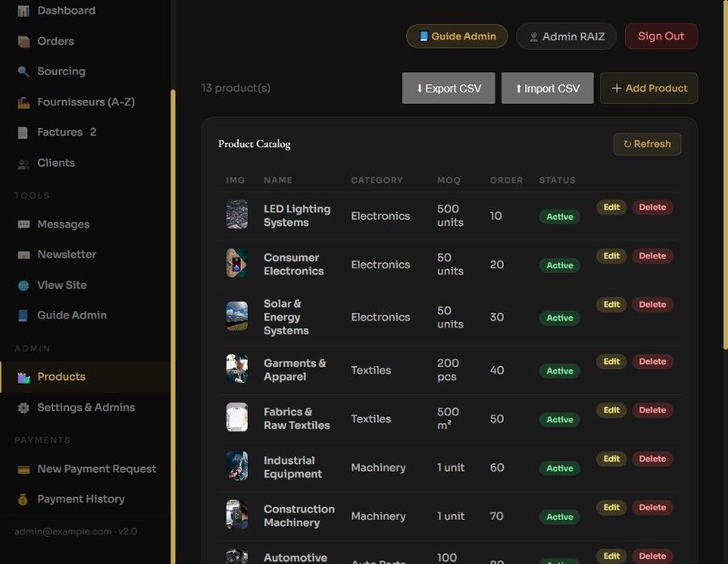Image resolution: width=728 pixels, height=564 pixels.
Task: Refresh the Product Catalog
Action: [x=647, y=144]
